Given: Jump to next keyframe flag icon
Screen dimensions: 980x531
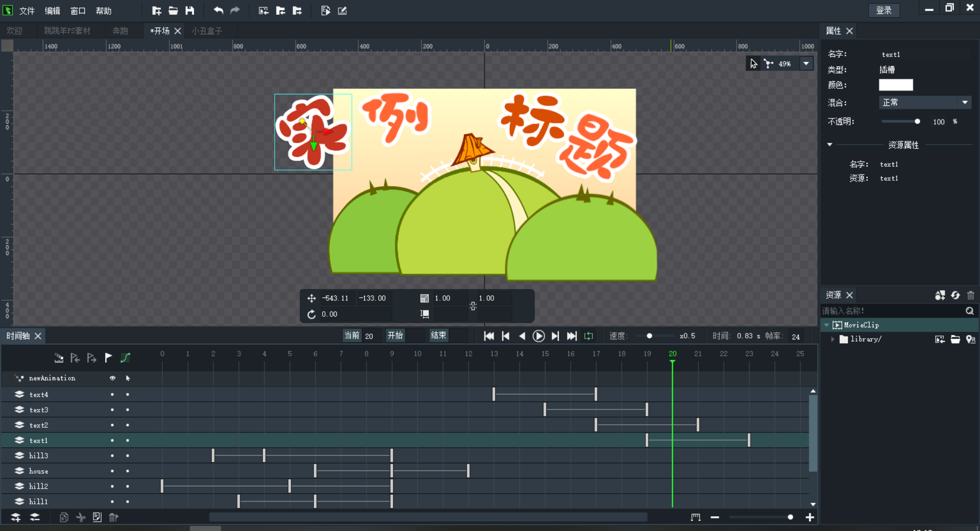Looking at the screenshot, I should coord(92,358).
